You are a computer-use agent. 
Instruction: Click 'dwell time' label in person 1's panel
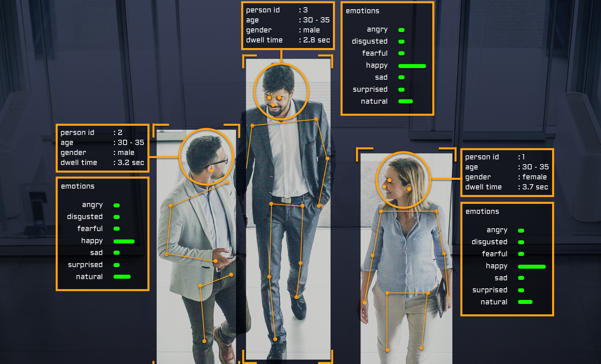click(x=484, y=187)
